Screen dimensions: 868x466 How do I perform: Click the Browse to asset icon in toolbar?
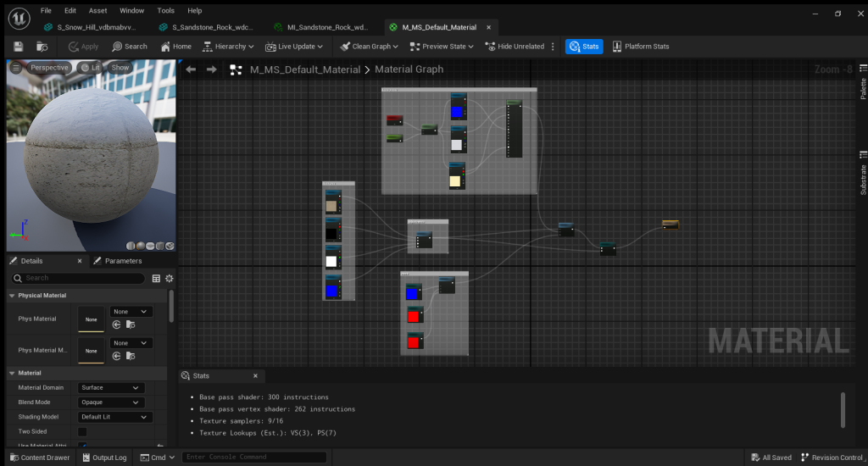pyautogui.click(x=42, y=47)
